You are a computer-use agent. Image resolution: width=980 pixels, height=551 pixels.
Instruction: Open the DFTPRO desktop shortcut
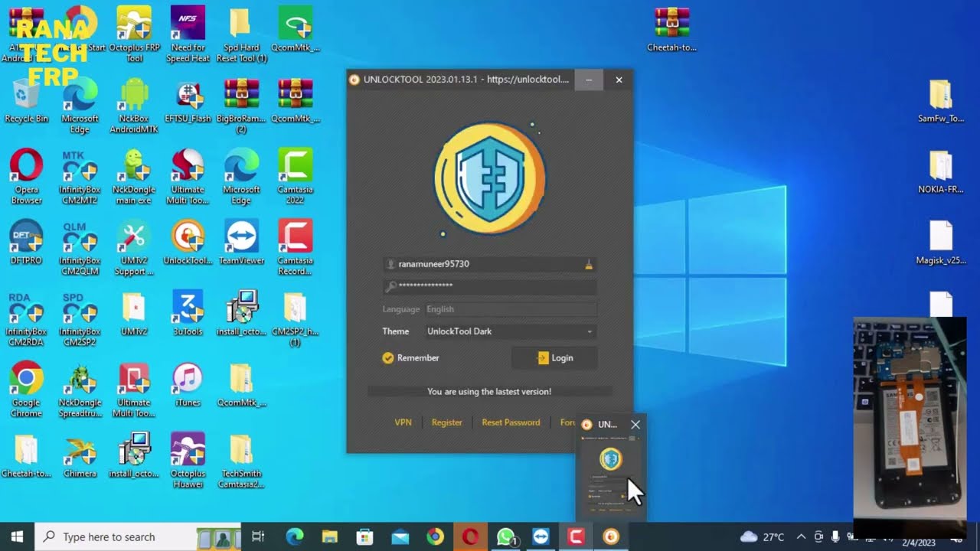[27, 243]
